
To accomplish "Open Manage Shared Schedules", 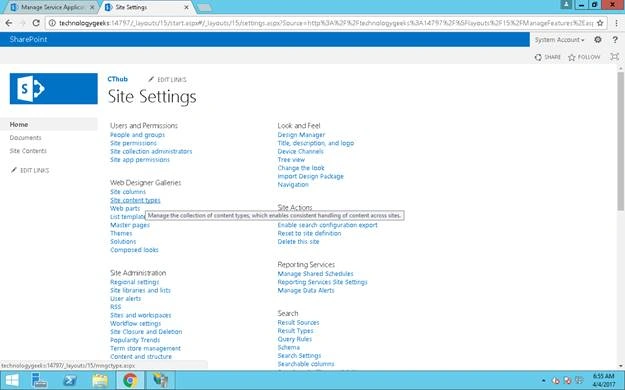I will (315, 274).
